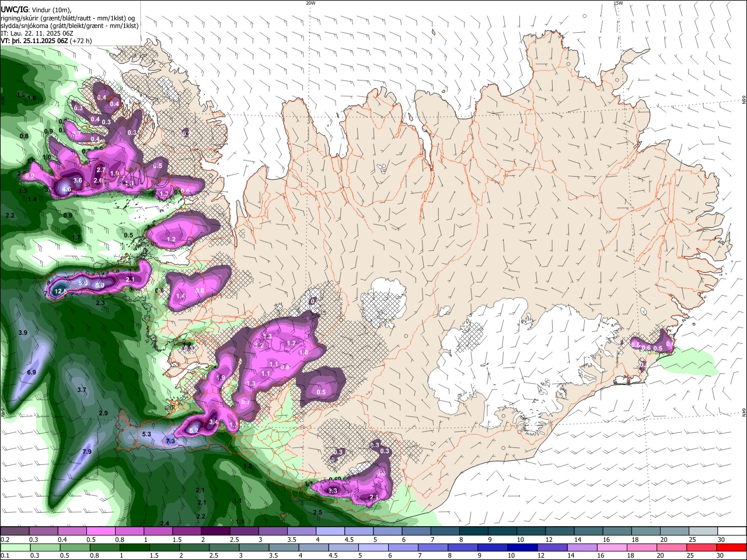
Task: Click the 3.7 precipitation value on the map
Action: [82, 390]
